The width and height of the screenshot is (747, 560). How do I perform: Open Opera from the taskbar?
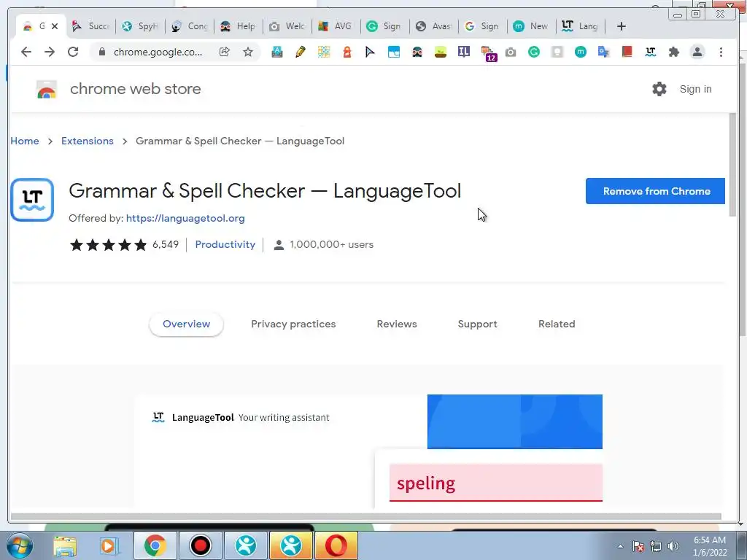(336, 545)
